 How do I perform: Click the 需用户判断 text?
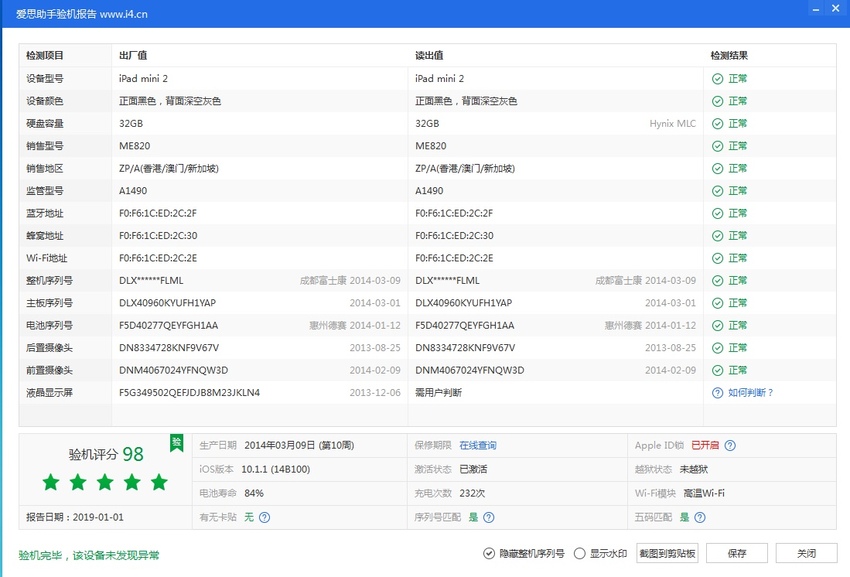click(x=439, y=393)
